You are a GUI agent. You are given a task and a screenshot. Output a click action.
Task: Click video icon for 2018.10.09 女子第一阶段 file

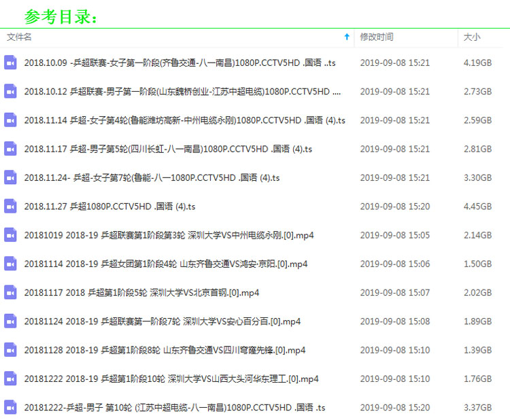(x=10, y=63)
